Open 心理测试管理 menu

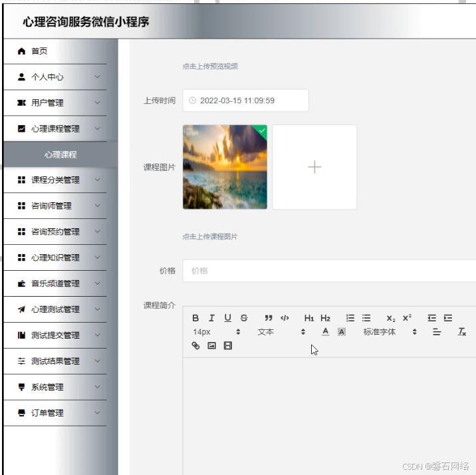(x=55, y=309)
